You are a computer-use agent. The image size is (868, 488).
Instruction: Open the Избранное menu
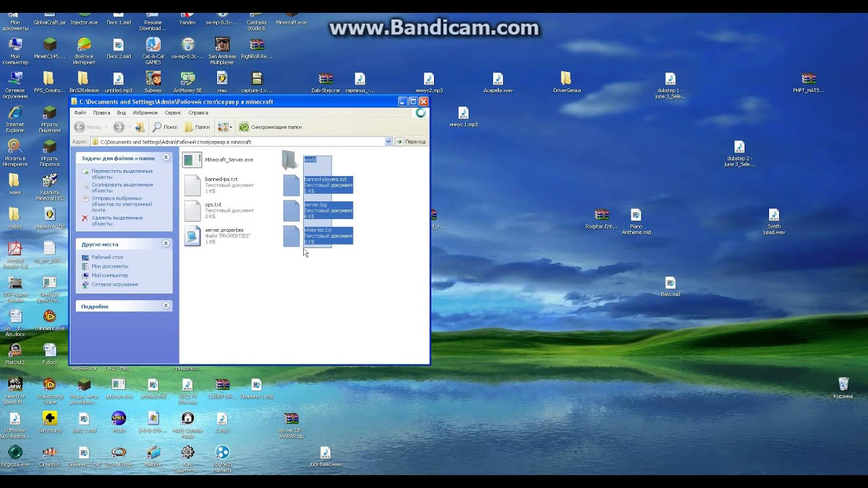(x=145, y=113)
